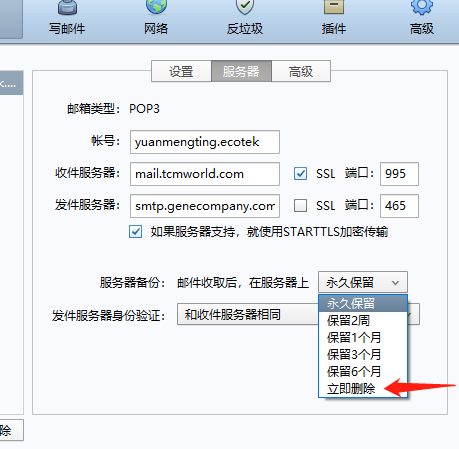Enable SSL checkbox for 发件服务器
This screenshot has height=449, width=459.
tap(300, 206)
